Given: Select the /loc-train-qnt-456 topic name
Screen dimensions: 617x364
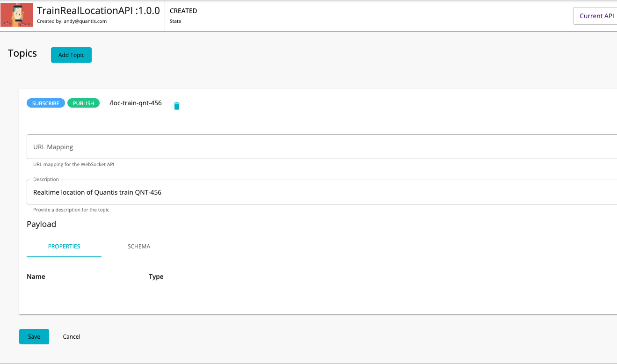Looking at the screenshot, I should pos(136,103).
